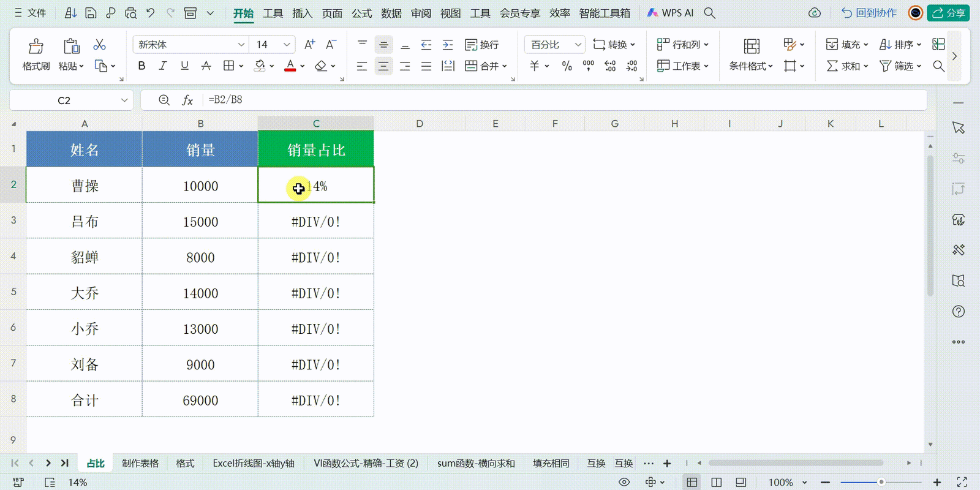The height and width of the screenshot is (490, 980).
Task: Click the Cut scissors icon
Action: [x=99, y=45]
